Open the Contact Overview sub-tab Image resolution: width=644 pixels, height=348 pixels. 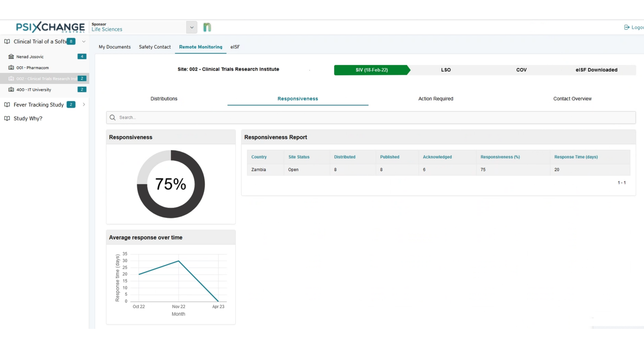tap(572, 99)
